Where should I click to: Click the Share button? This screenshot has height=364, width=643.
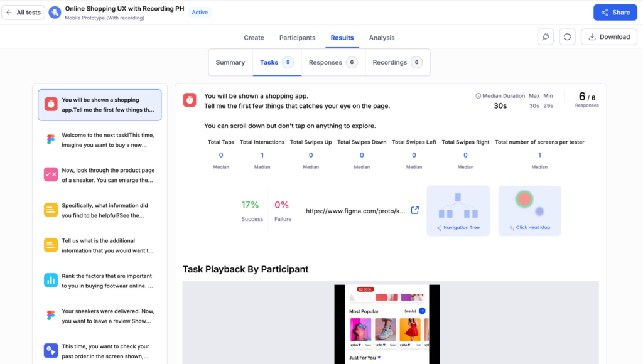tap(615, 12)
